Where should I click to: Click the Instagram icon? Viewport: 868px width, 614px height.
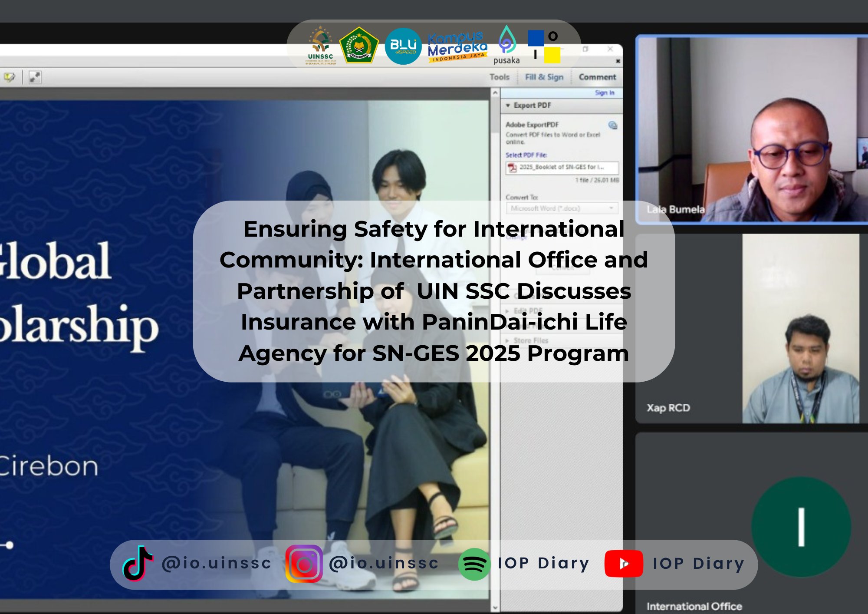(x=304, y=564)
